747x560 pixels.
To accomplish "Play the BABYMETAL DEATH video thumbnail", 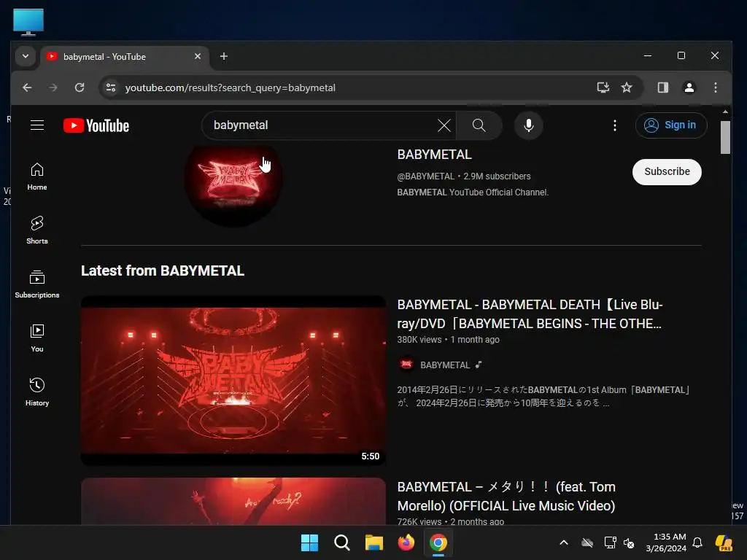I will 233,381.
